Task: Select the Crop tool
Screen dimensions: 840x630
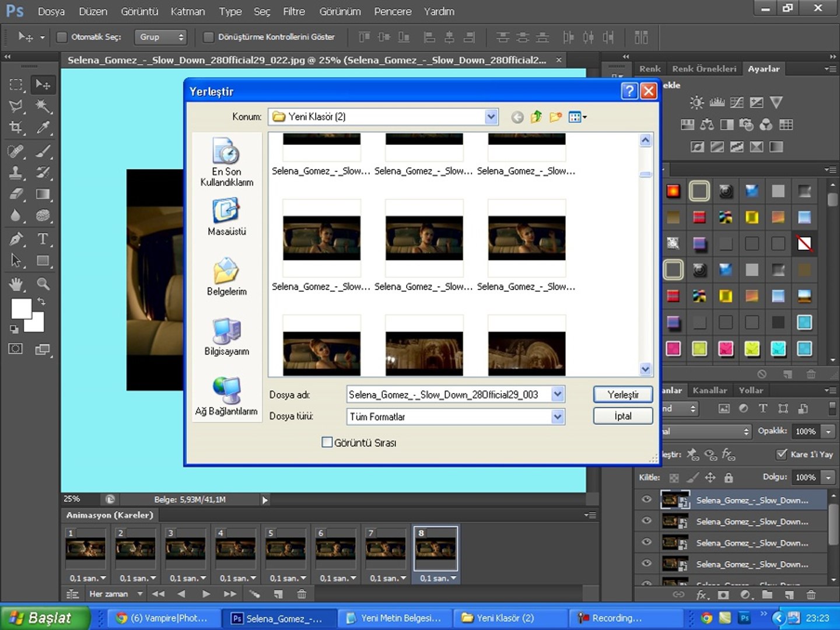Action: click(16, 128)
